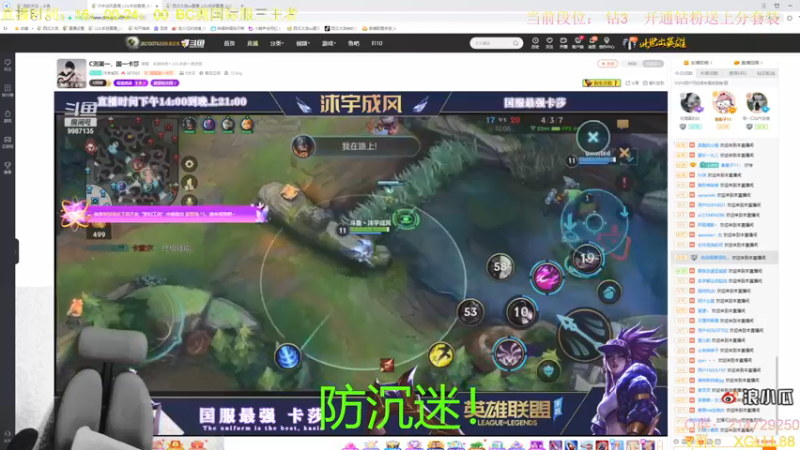
Task: Open the history clock icon in header
Action: pos(535,42)
